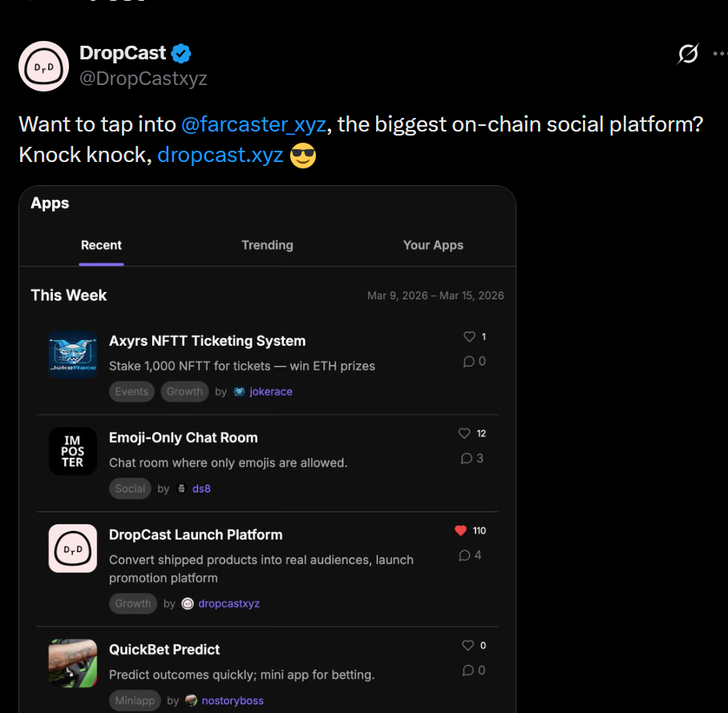The width and height of the screenshot is (728, 713).
Task: Click the Grok icon on the post
Action: point(688,54)
